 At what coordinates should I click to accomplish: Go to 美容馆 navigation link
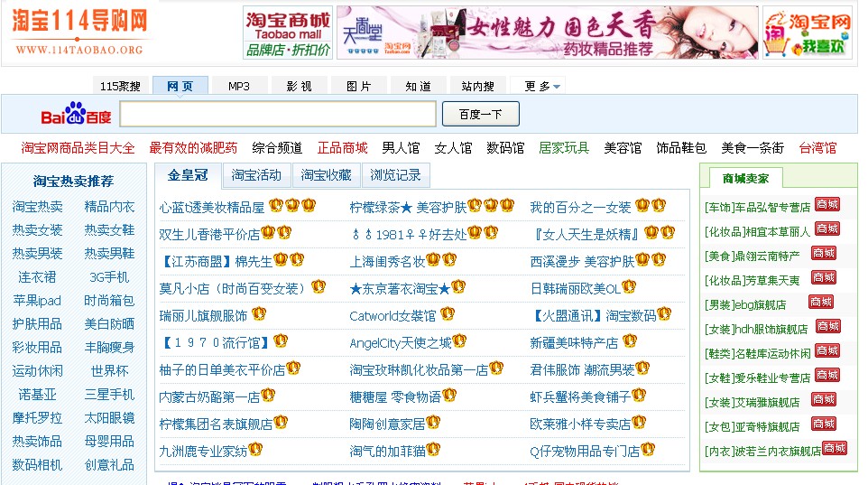[x=623, y=148]
